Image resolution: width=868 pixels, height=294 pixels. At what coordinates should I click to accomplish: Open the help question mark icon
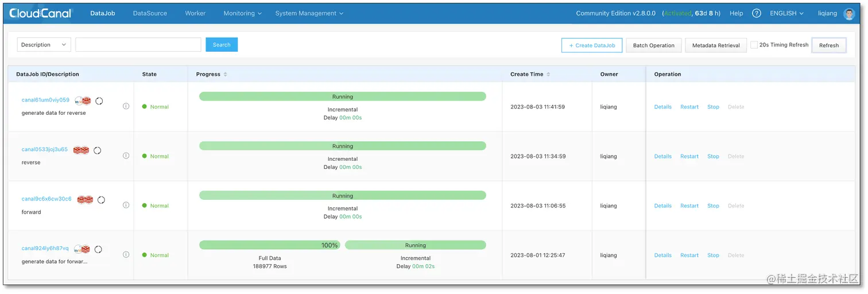[757, 13]
